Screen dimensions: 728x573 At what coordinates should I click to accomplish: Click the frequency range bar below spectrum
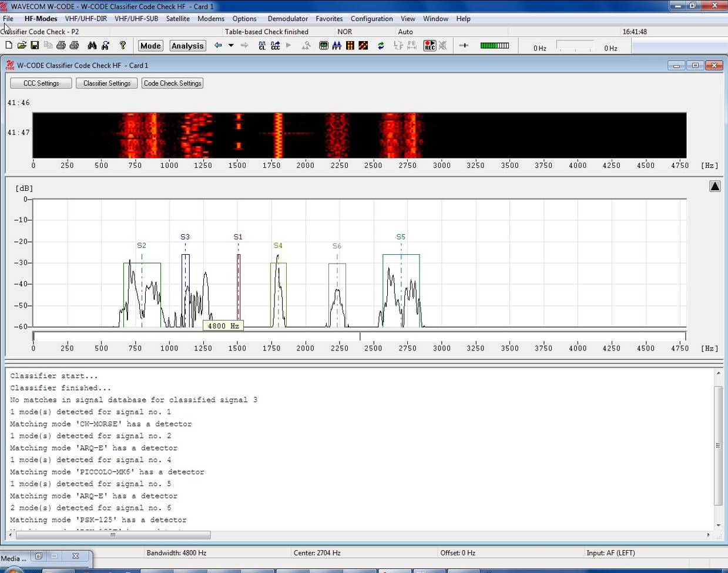[360, 336]
